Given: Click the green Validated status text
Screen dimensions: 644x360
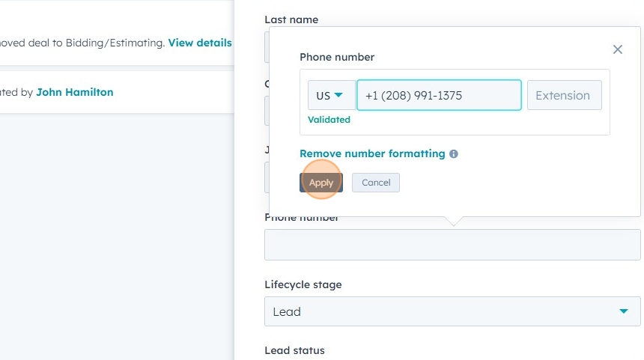Looking at the screenshot, I should 329,119.
